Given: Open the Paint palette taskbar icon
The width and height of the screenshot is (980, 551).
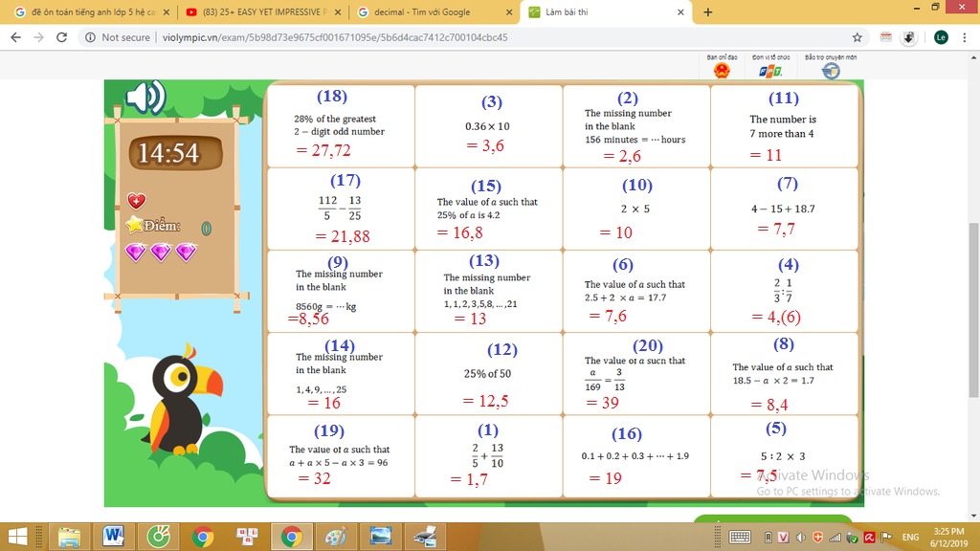Looking at the screenshot, I should [x=335, y=537].
